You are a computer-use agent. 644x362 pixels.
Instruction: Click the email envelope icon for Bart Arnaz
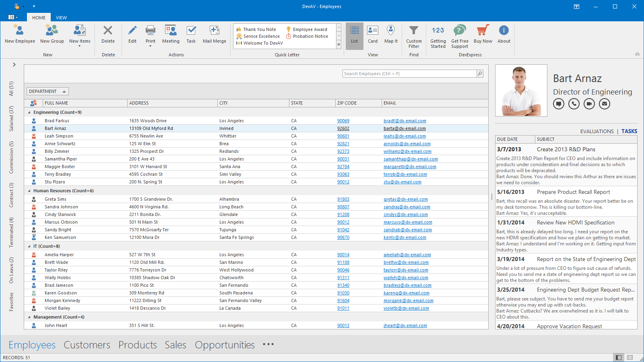tap(605, 104)
